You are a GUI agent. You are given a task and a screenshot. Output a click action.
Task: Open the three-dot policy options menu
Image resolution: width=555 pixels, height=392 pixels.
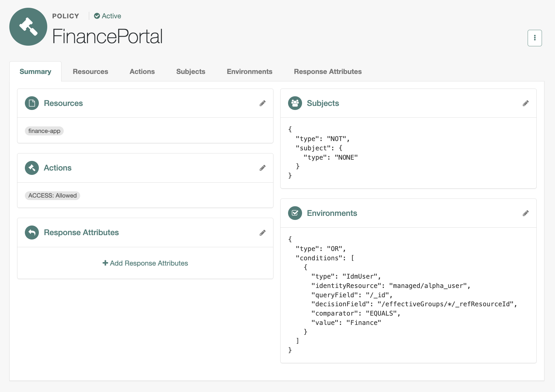click(x=534, y=38)
